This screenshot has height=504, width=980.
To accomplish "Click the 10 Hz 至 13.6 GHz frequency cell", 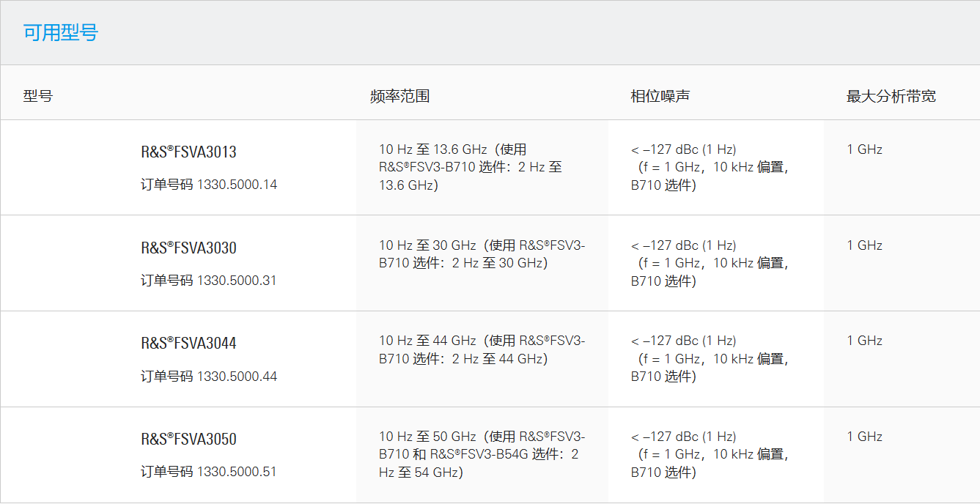I will (470, 167).
